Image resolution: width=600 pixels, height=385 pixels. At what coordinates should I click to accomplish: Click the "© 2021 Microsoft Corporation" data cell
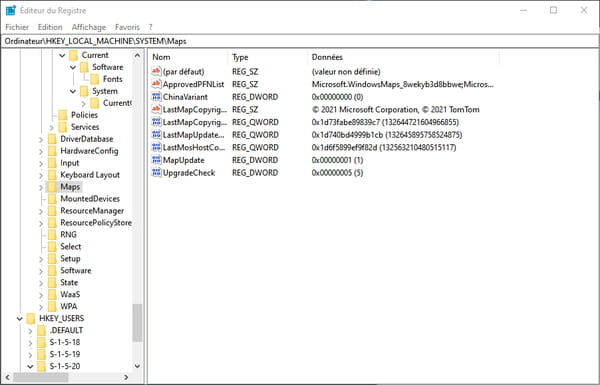tap(395, 109)
